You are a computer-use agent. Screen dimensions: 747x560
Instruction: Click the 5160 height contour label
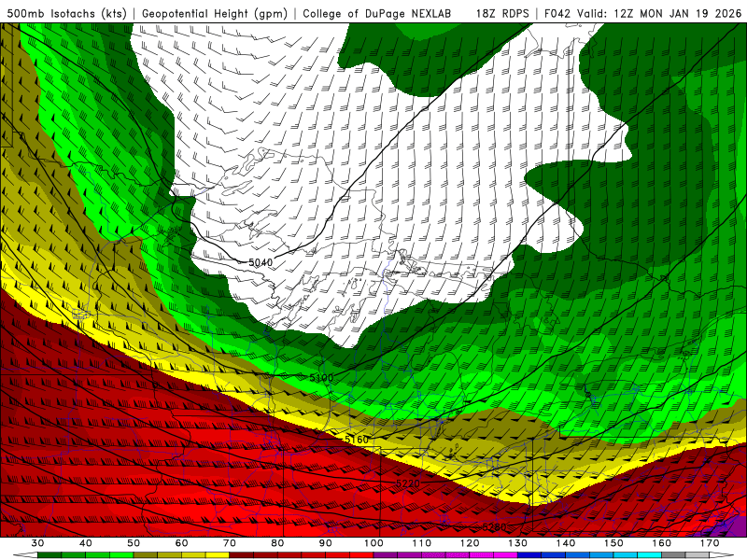(x=357, y=440)
